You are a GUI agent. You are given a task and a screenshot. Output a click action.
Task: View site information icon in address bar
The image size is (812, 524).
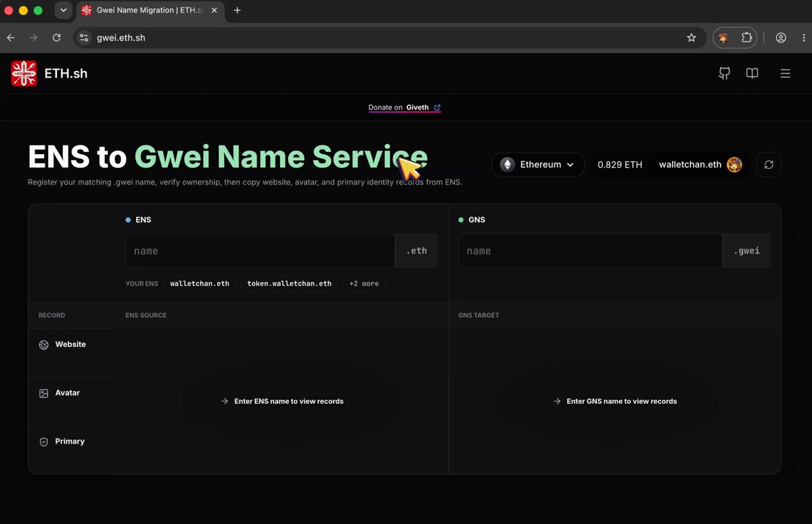click(84, 38)
